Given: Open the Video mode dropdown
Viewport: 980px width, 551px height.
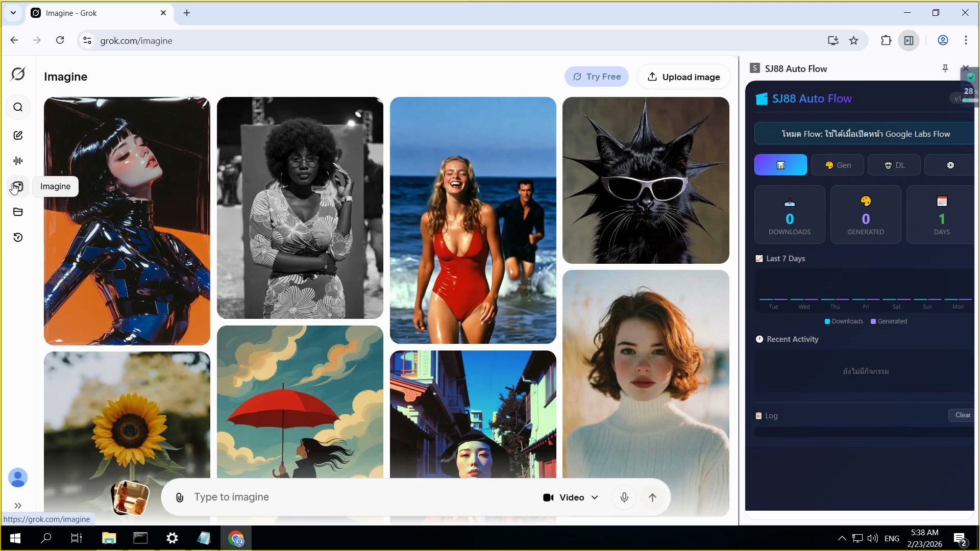Looking at the screenshot, I should (571, 497).
